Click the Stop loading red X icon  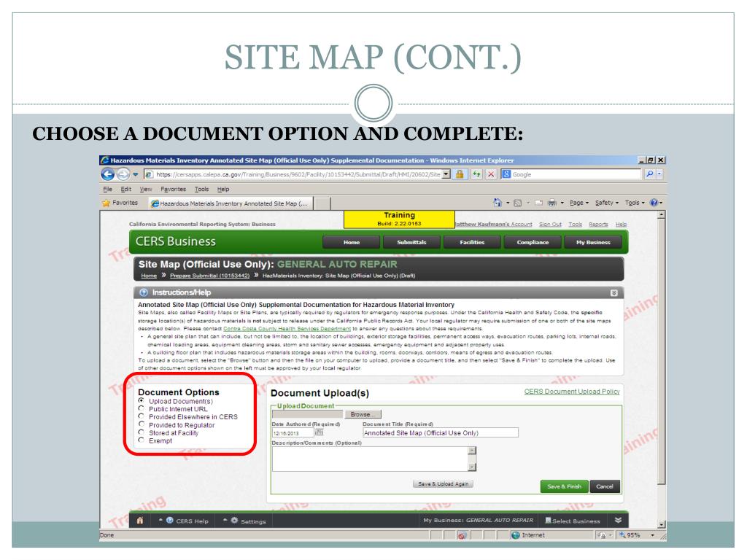(491, 174)
